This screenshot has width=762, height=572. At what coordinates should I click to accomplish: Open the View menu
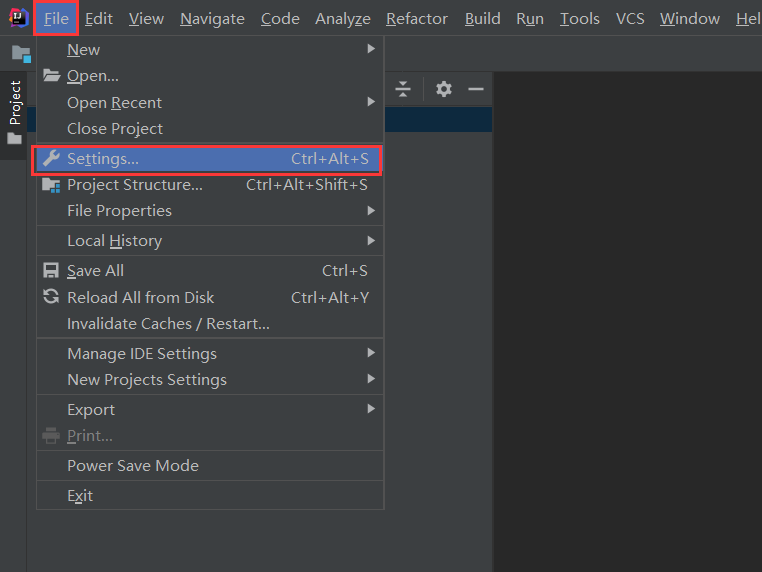pyautogui.click(x=146, y=18)
